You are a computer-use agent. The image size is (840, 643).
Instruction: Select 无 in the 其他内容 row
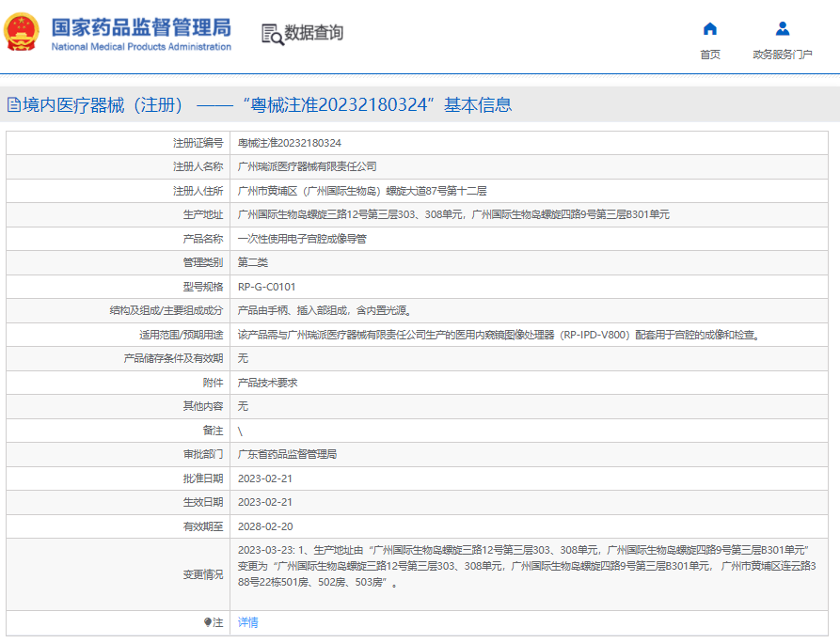243,406
